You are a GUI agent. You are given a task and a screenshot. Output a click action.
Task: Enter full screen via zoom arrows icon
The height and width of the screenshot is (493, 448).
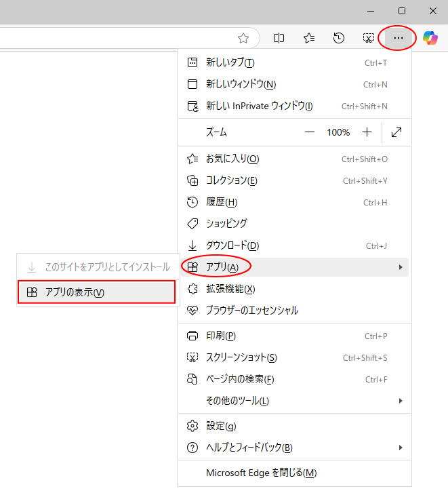396,132
